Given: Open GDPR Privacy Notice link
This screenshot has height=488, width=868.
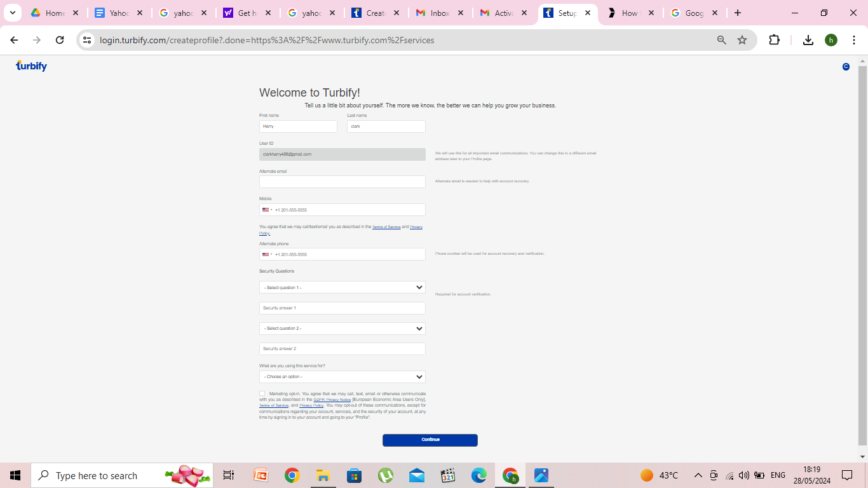Looking at the screenshot, I should [x=332, y=400].
